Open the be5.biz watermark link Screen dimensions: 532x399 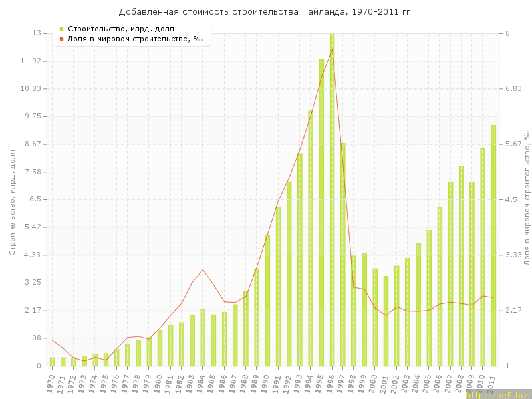pyautogui.click(x=497, y=394)
